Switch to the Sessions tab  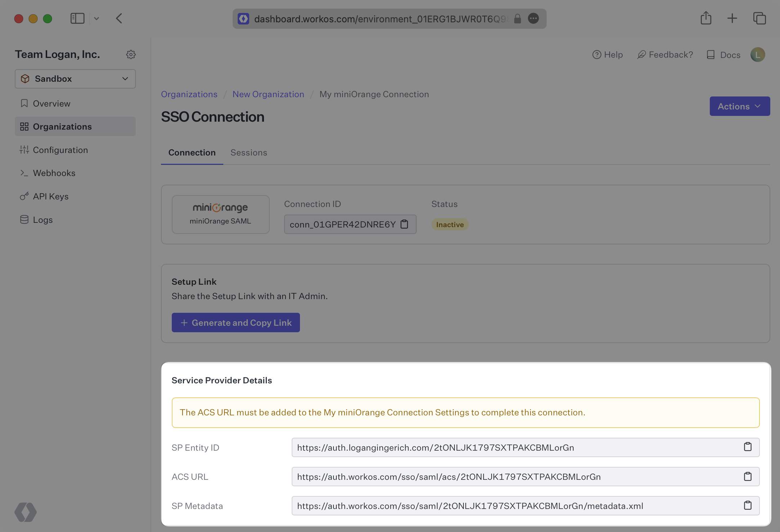pyautogui.click(x=248, y=153)
